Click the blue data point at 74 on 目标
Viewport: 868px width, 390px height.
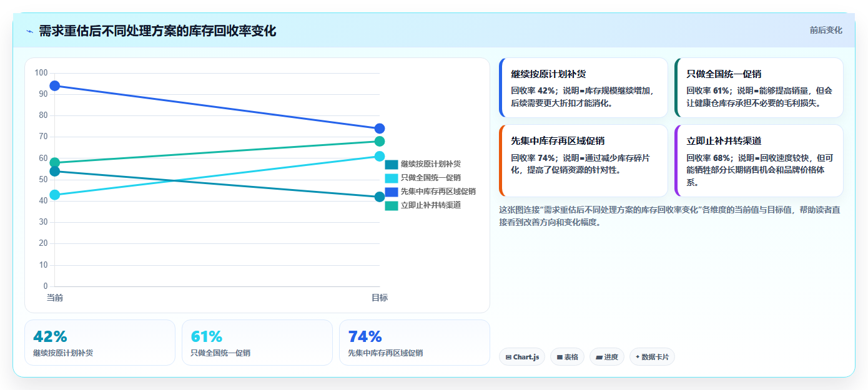(x=380, y=129)
